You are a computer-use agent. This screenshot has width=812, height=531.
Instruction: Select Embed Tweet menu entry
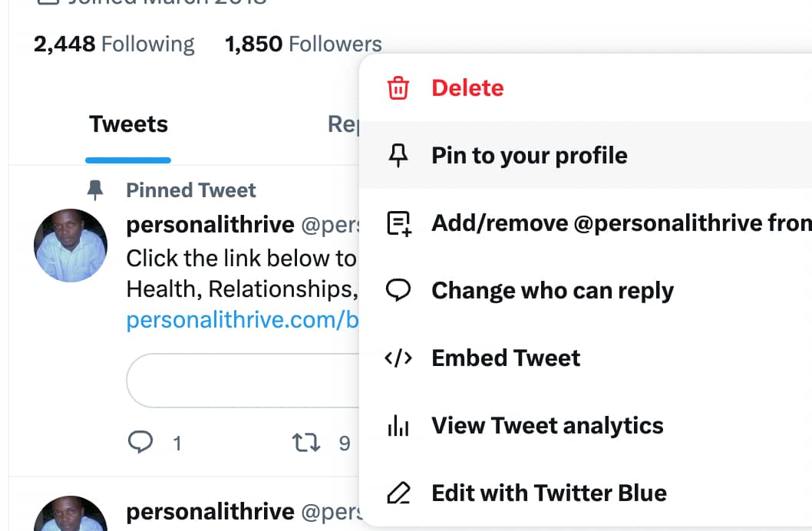click(x=585, y=358)
